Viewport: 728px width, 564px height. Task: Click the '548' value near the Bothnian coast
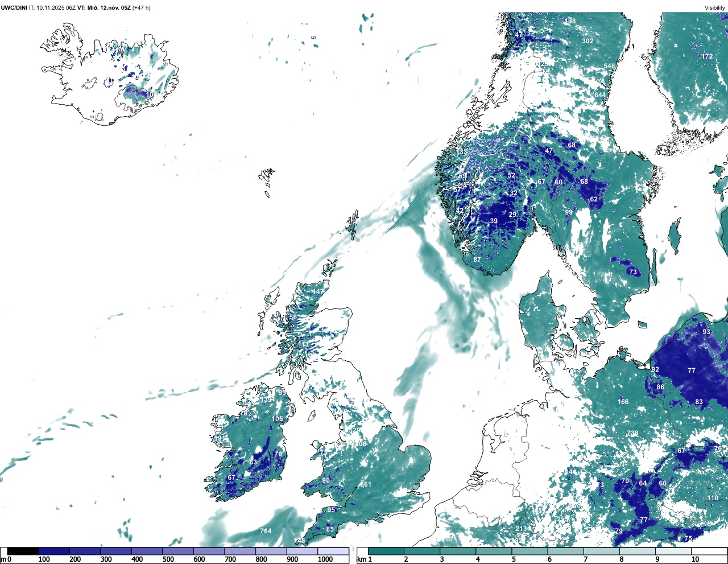click(x=610, y=66)
